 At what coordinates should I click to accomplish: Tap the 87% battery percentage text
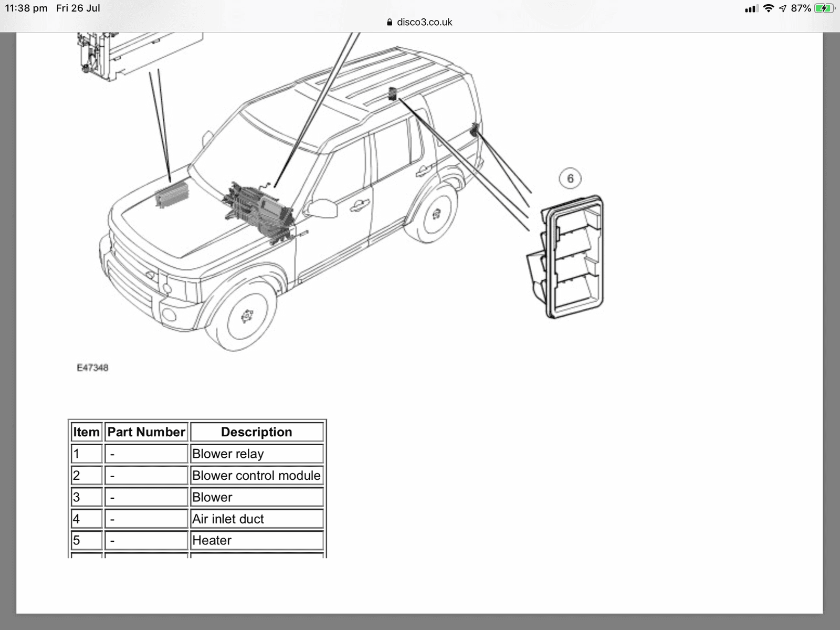(x=801, y=8)
